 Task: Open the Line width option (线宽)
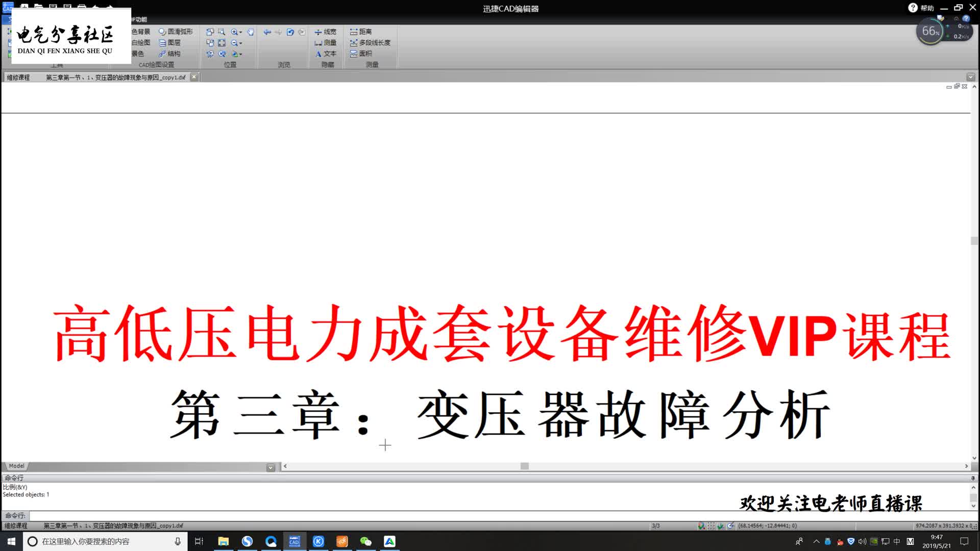point(325,32)
